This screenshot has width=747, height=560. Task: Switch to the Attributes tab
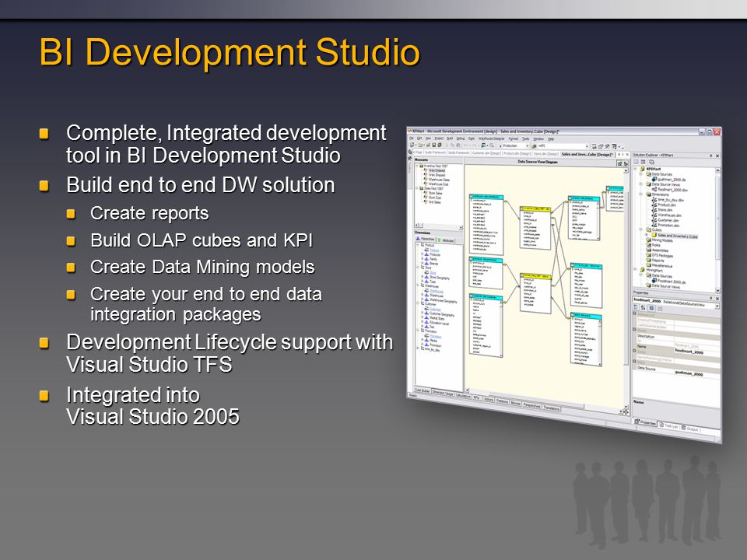[x=447, y=240]
